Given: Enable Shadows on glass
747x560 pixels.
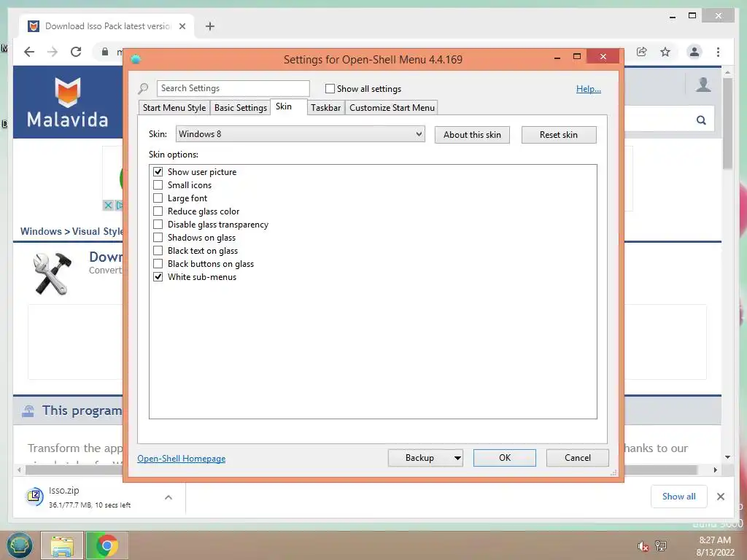Looking at the screenshot, I should pos(158,238).
